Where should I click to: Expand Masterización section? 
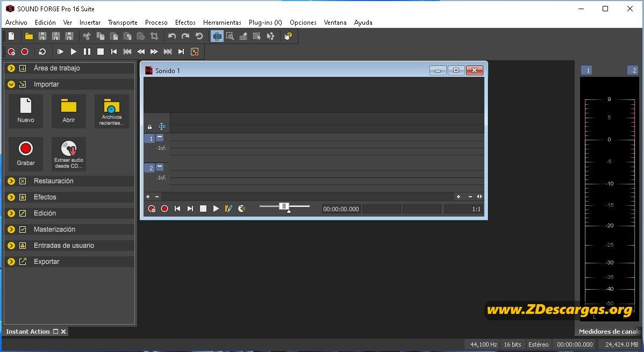[11, 229]
